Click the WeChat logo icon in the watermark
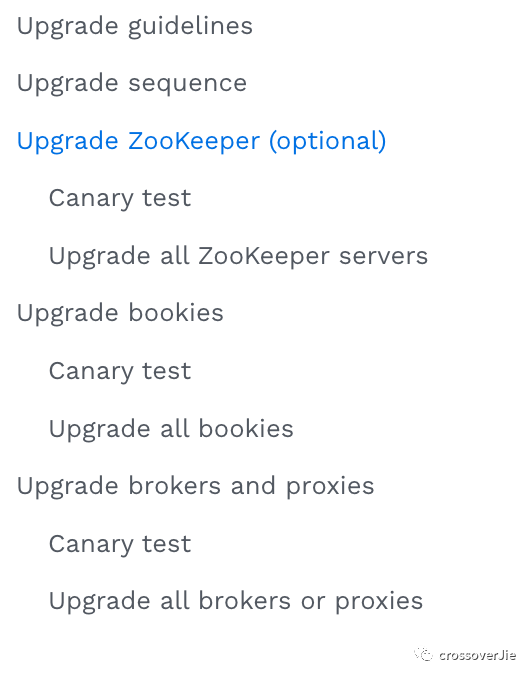 pyautogui.click(x=423, y=654)
